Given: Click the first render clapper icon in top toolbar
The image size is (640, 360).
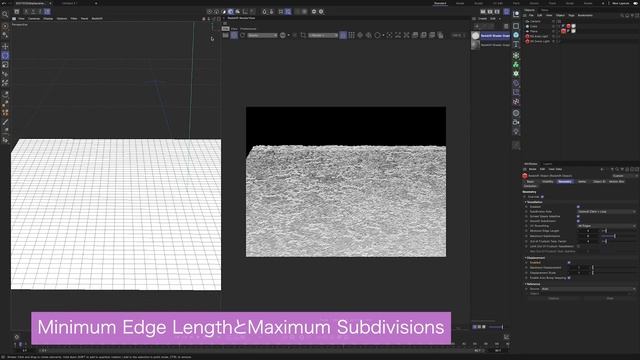Looking at the screenshot, I should pos(483,12).
